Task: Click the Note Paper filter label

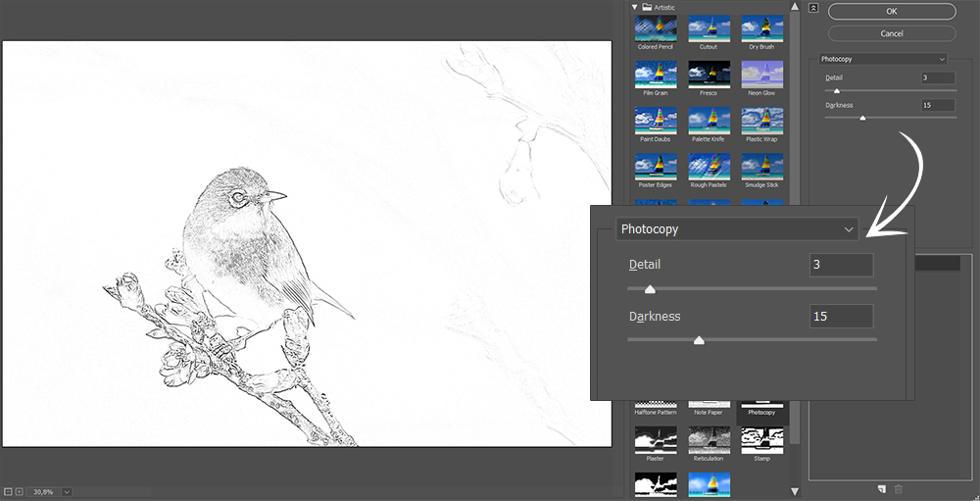Action: 709,413
